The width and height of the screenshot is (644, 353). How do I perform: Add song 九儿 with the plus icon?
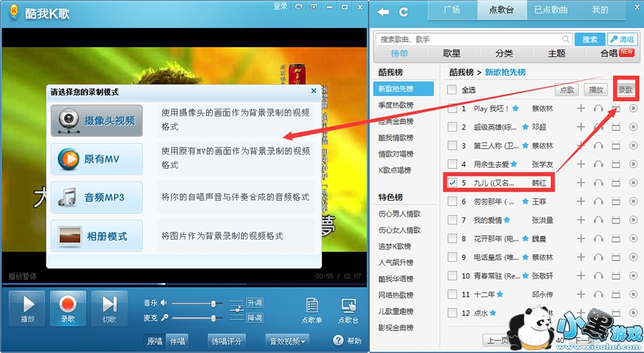coord(581,183)
